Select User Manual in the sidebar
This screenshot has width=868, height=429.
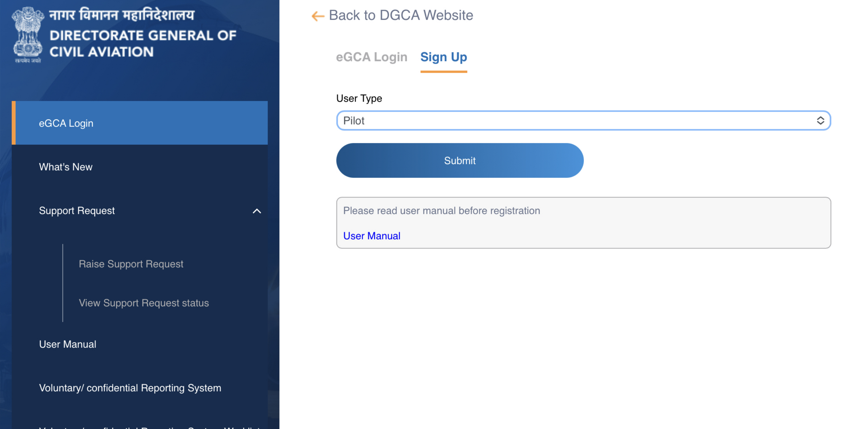point(68,344)
